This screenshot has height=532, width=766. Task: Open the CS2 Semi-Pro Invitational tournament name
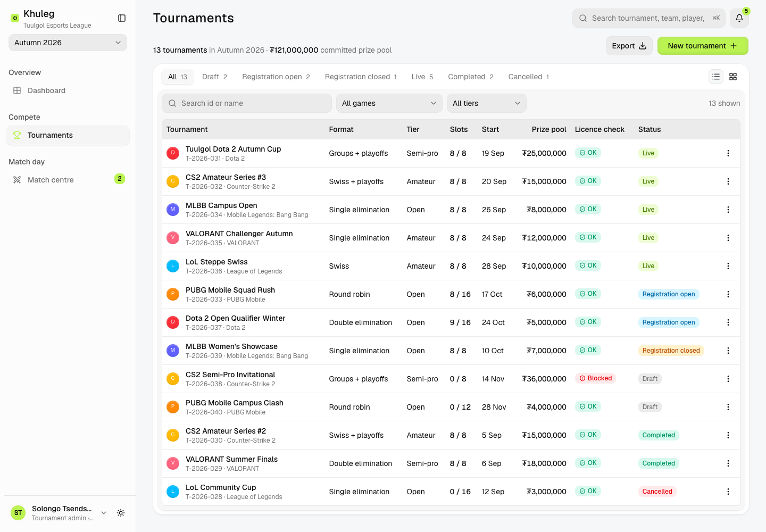tap(230, 375)
